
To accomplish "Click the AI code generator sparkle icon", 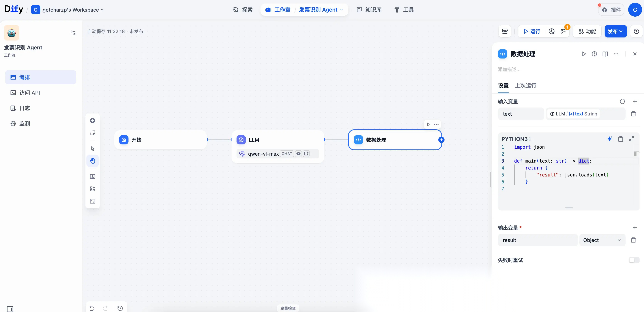I will pyautogui.click(x=609, y=139).
